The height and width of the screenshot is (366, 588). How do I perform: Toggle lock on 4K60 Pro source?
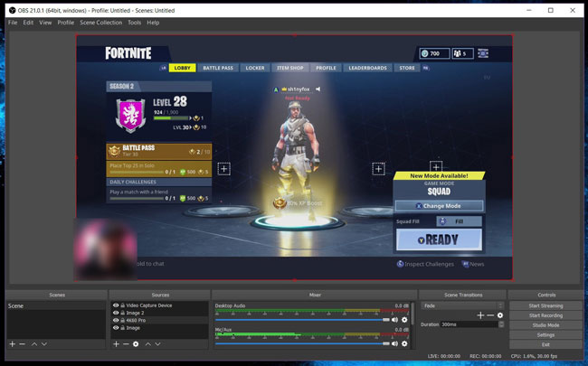[x=123, y=320]
